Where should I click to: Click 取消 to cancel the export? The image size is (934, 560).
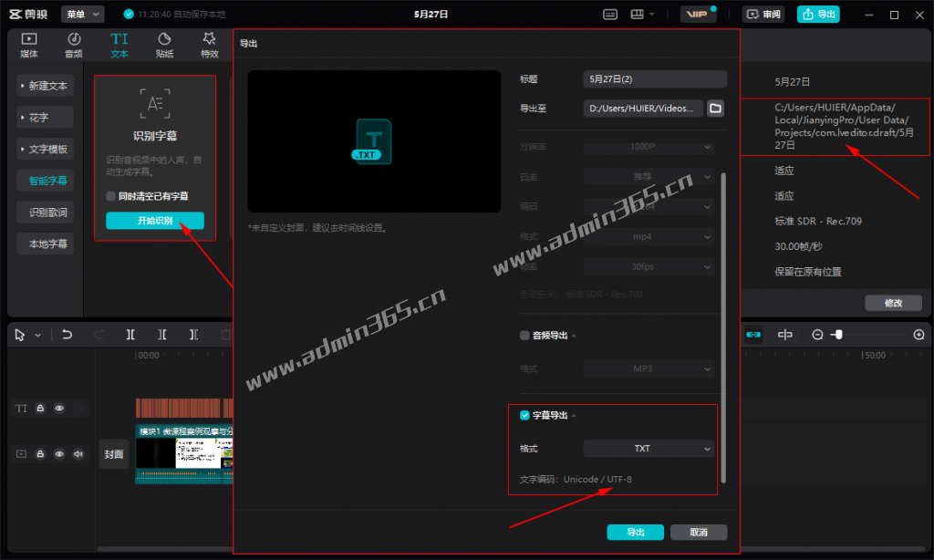pos(699,532)
